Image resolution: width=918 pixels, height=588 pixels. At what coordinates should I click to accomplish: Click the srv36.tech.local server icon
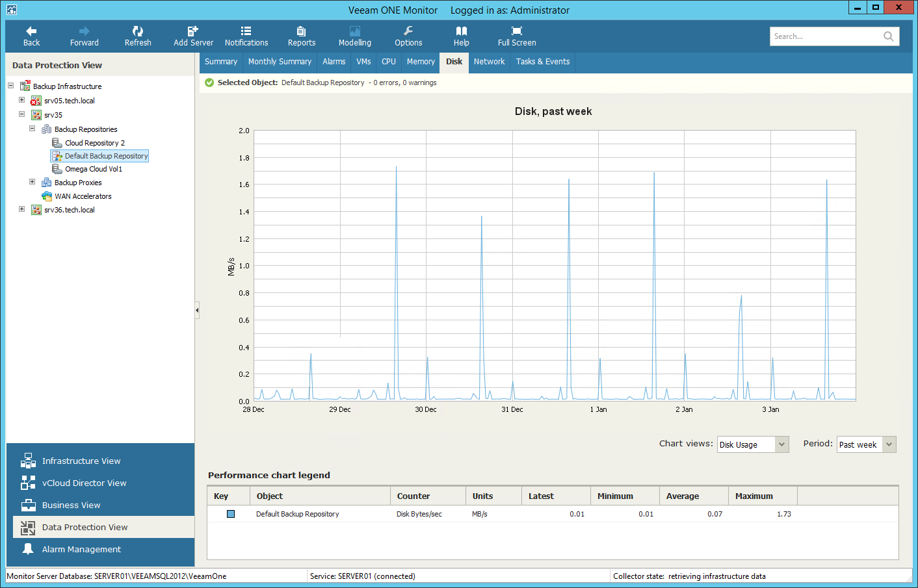point(36,210)
